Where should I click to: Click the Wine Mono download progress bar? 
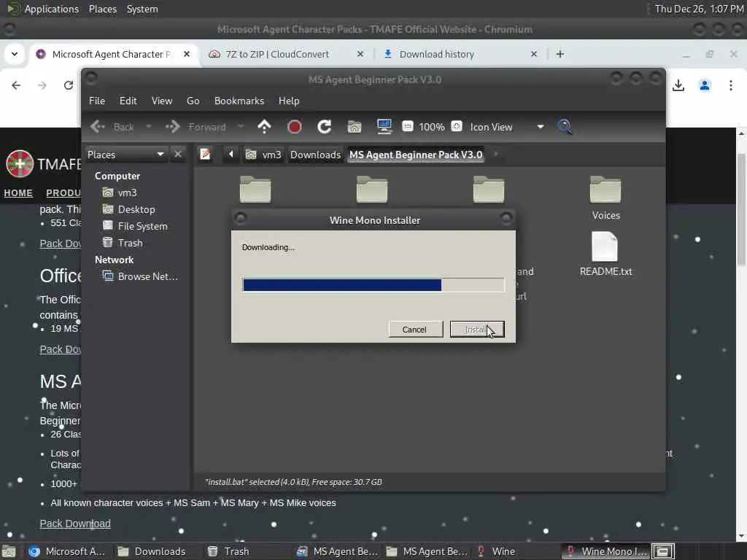373,285
